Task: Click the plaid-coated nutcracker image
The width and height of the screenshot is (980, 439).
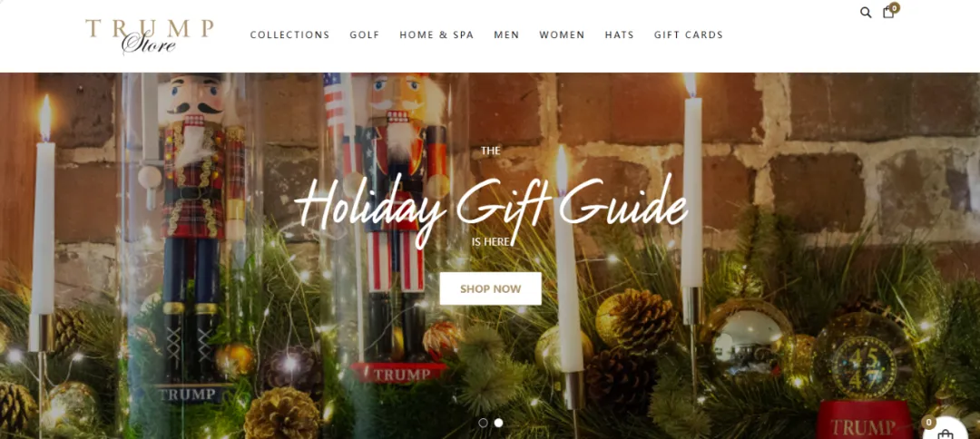Action: tap(196, 238)
